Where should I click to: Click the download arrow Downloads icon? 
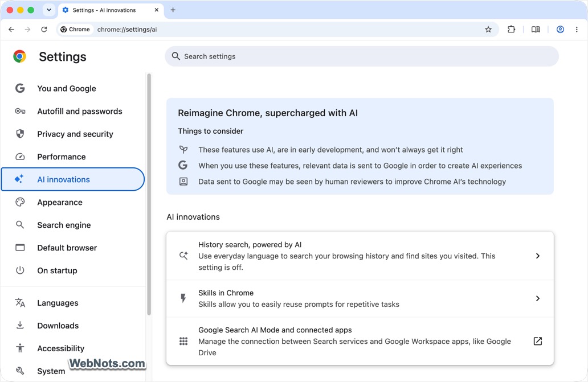point(20,325)
